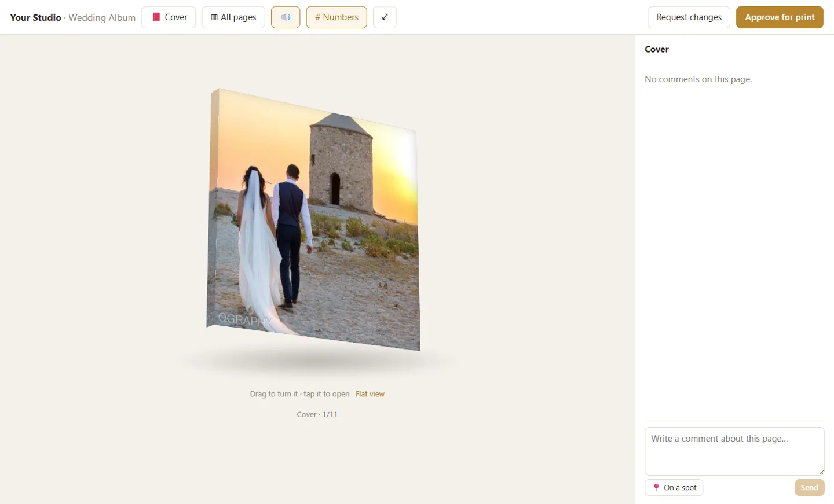Focus the comment text box
This screenshot has height=504, width=834.
pos(734,451)
